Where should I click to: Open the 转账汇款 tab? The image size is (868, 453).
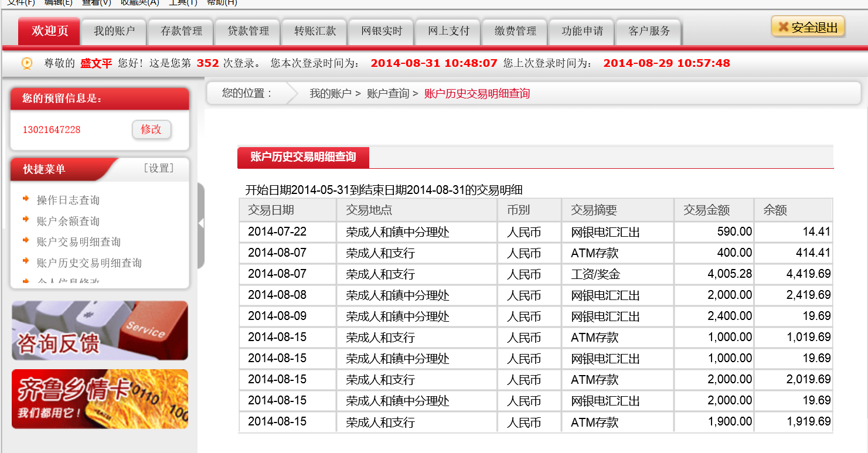coord(315,32)
